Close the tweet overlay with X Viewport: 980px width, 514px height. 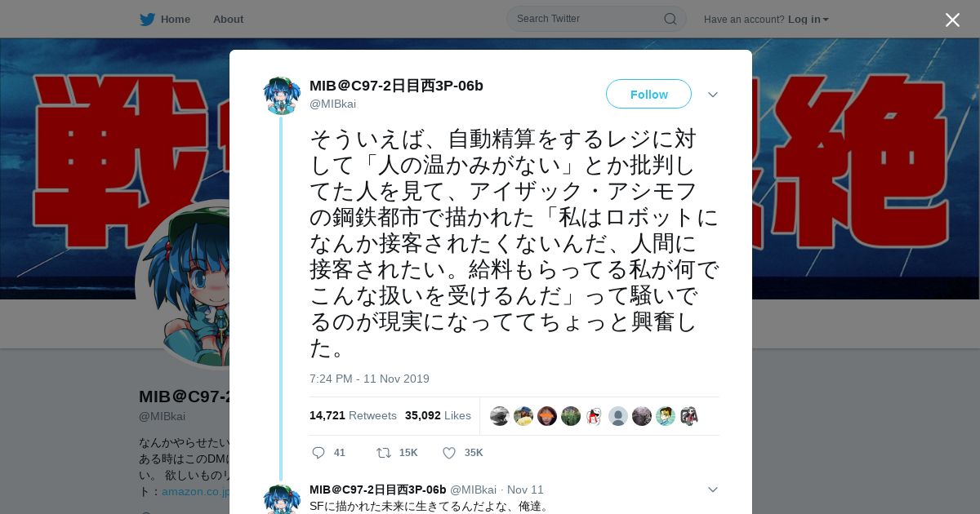pos(952,20)
